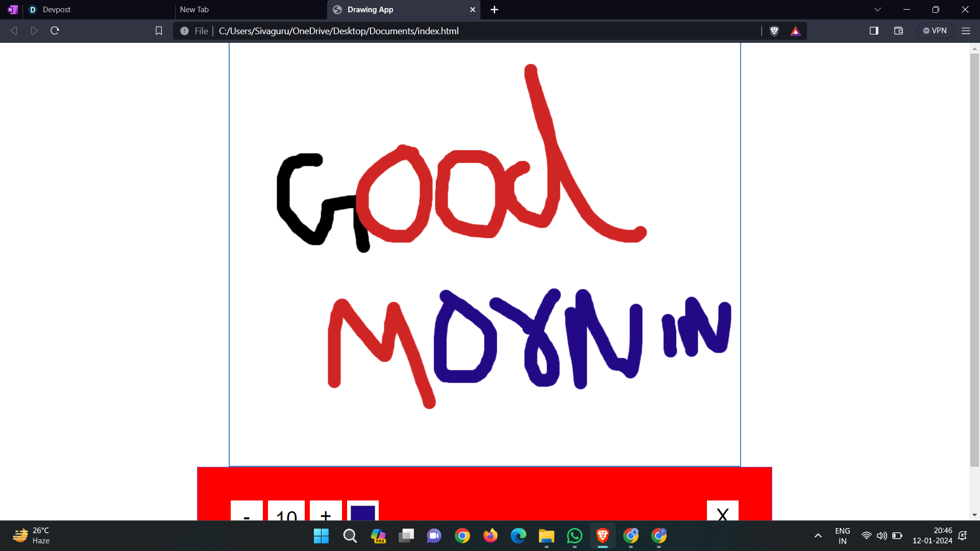Click the Brave Rewards triangle icon

pos(795,31)
